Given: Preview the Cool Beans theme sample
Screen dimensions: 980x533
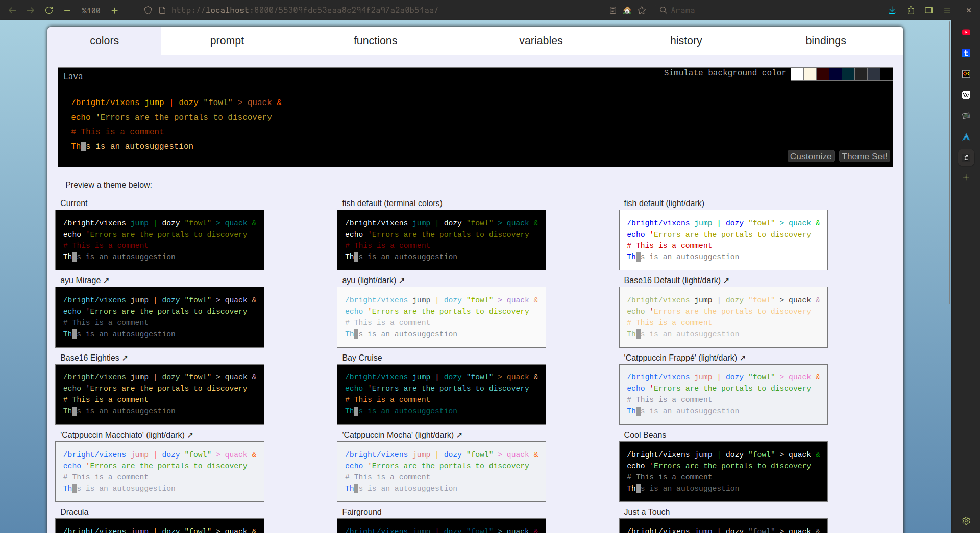Looking at the screenshot, I should (x=723, y=471).
